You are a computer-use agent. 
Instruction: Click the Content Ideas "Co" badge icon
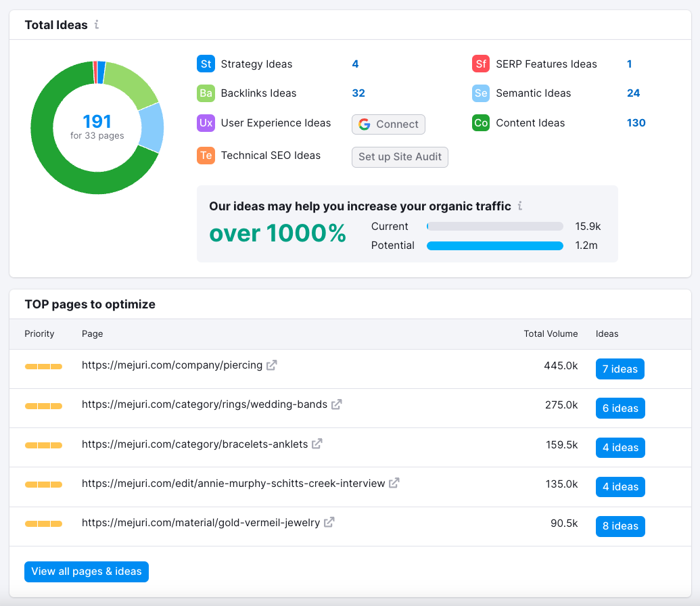point(480,123)
